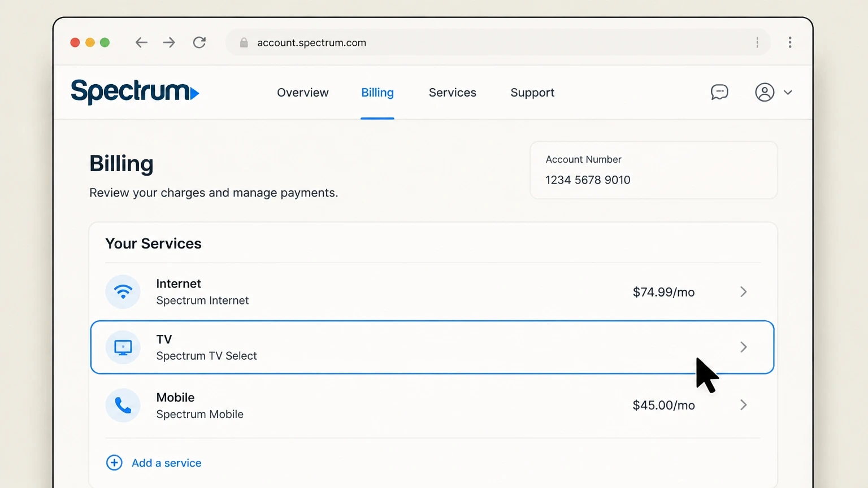Click the Spectrum TV Select text
Screen dimensions: 868x488
click(206, 356)
